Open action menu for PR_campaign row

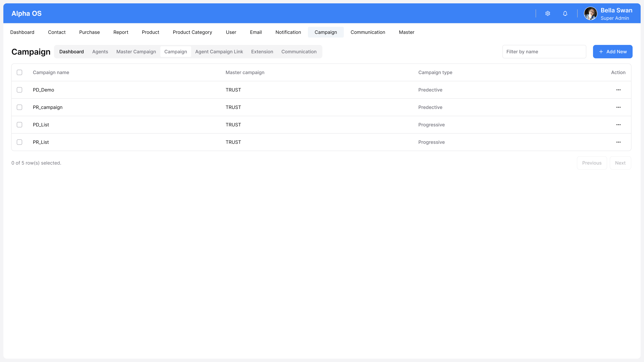click(x=618, y=107)
